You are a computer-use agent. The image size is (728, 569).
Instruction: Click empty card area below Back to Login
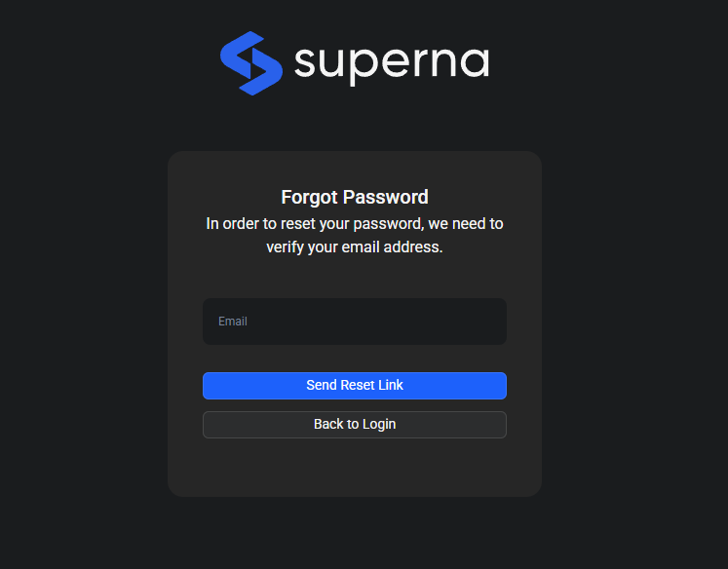point(354,468)
